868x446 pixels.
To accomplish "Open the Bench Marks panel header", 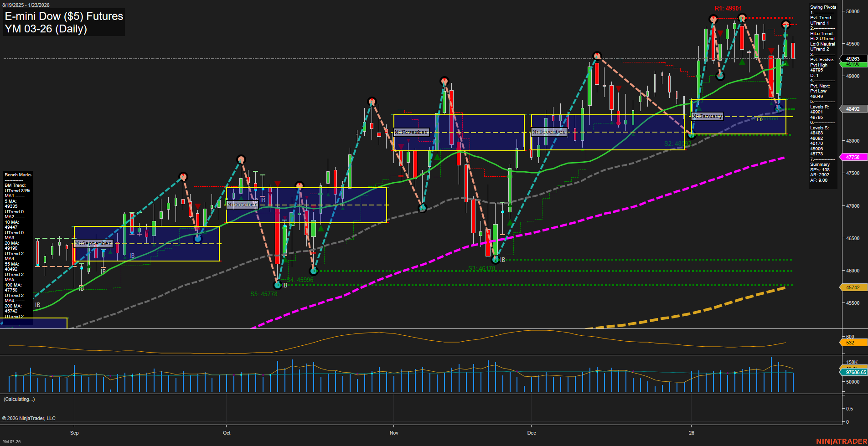I will pos(18,174).
